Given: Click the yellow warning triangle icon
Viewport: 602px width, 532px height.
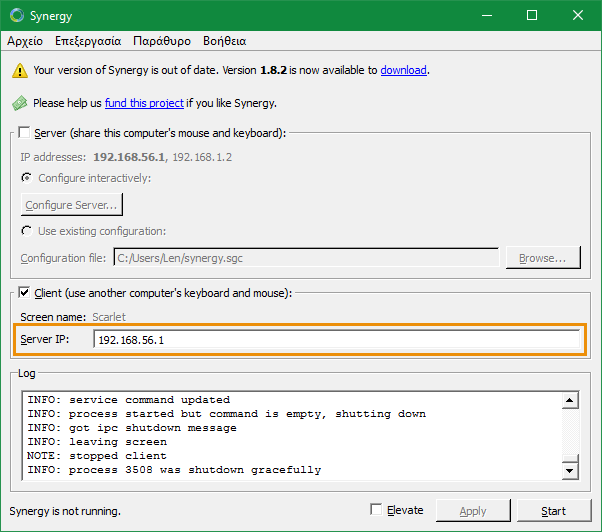Looking at the screenshot, I should point(20,71).
